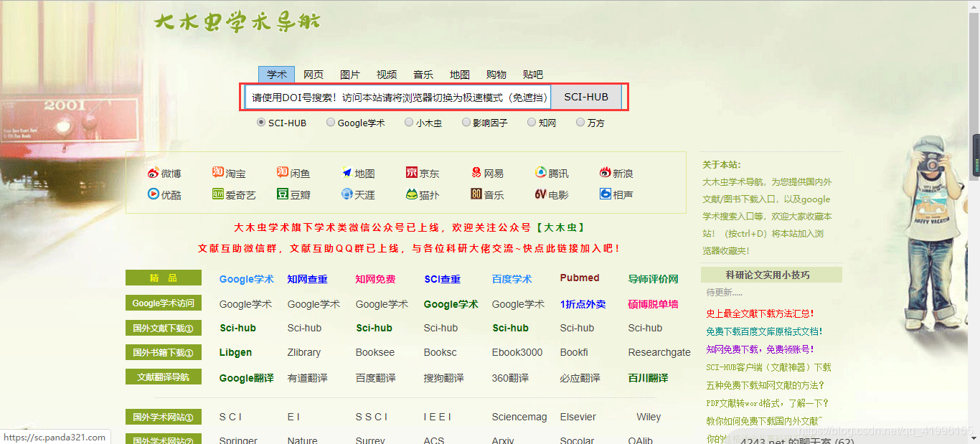Select the 影响因子 radio button

coord(466,122)
